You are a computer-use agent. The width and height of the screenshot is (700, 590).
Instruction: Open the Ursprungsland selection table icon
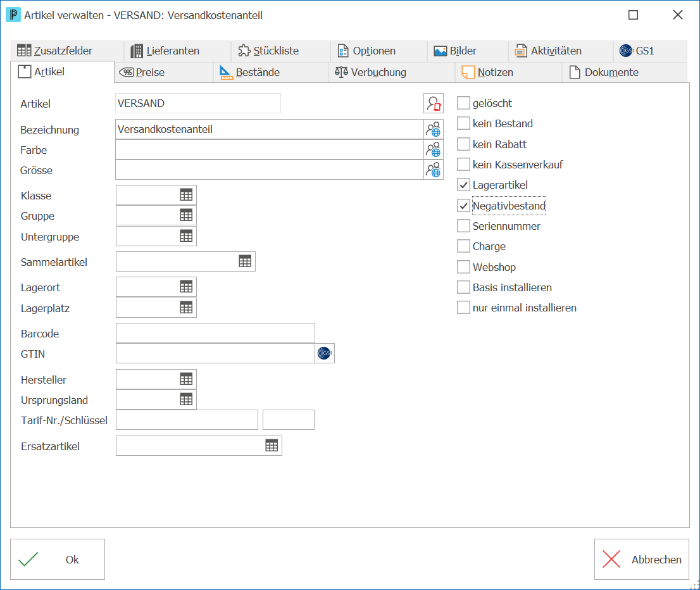point(186,399)
